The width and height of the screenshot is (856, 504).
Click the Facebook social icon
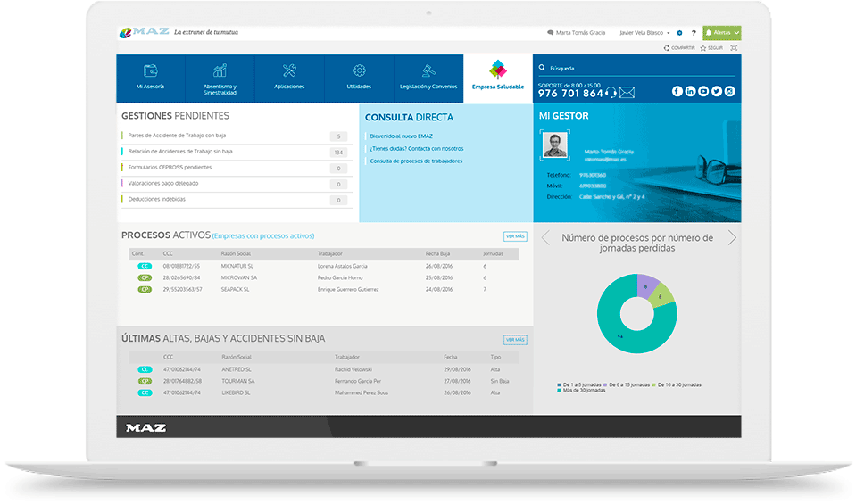pos(677,92)
